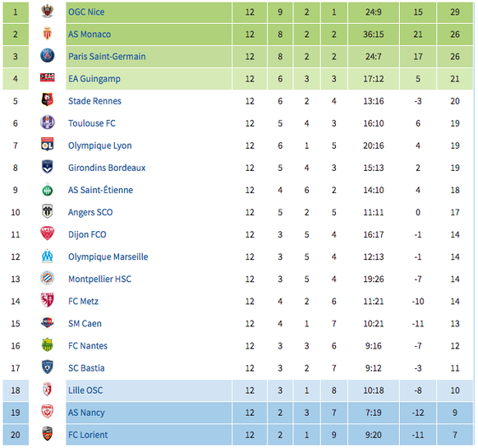Select the Angers SCO team name
The height and width of the screenshot is (448, 478).
90,212
